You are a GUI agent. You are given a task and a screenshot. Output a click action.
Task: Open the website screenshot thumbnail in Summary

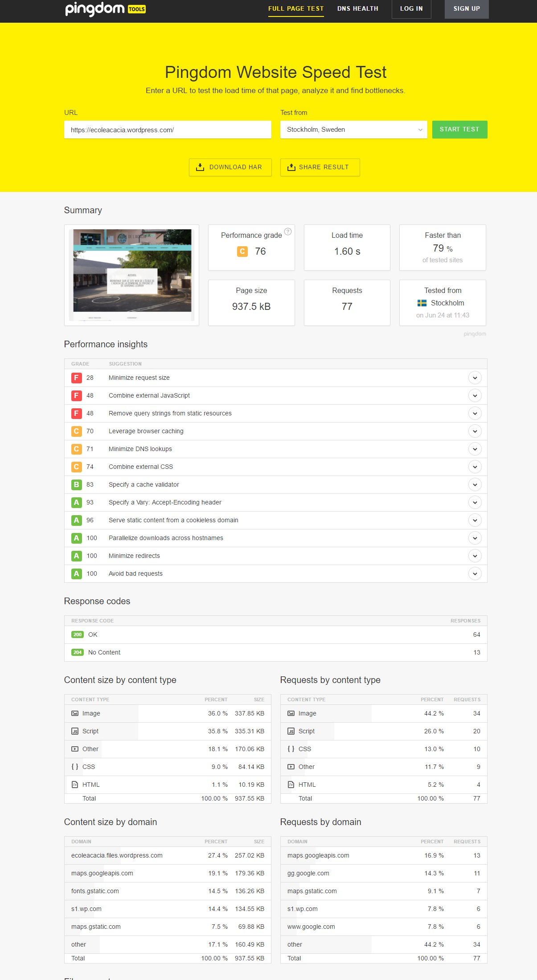tap(132, 275)
